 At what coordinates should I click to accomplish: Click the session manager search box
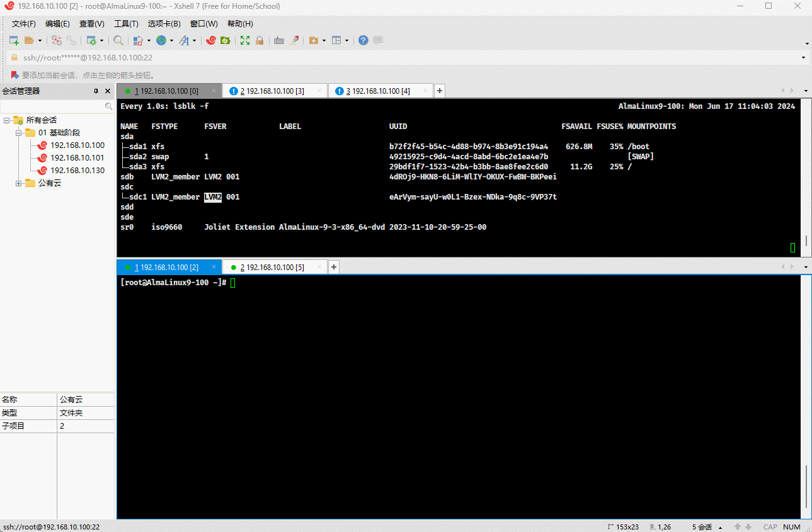coord(54,106)
